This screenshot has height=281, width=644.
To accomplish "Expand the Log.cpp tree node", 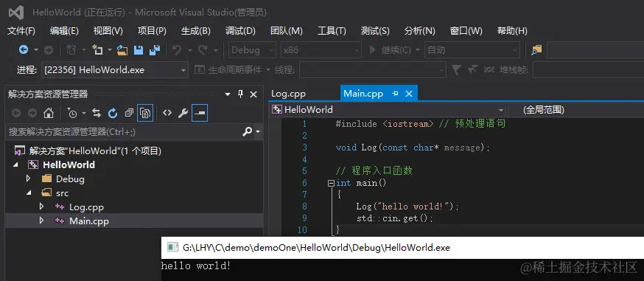I will pos(41,207).
